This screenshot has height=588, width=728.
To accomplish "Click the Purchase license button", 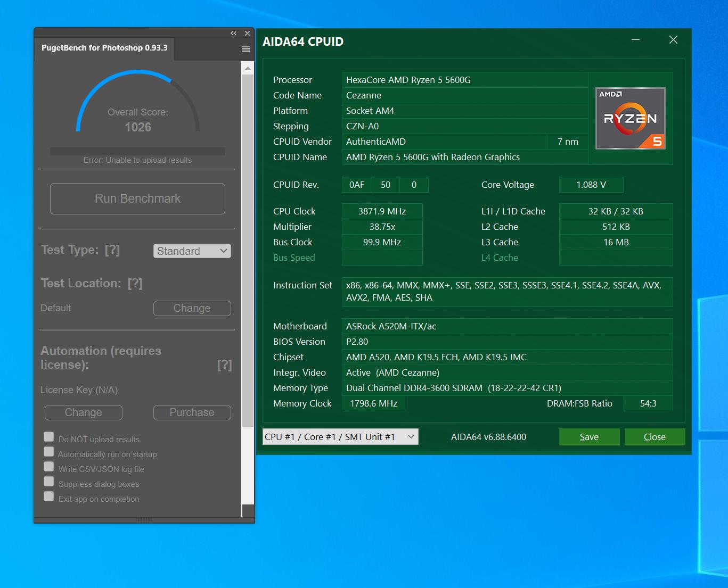I will coord(192,412).
